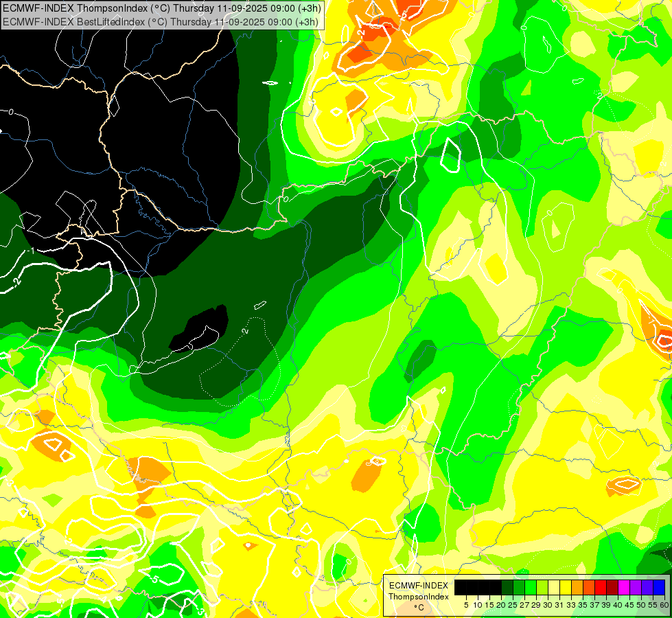Select the blue 55–60 legend swatch
The height and width of the screenshot is (618, 672).
coord(659,588)
